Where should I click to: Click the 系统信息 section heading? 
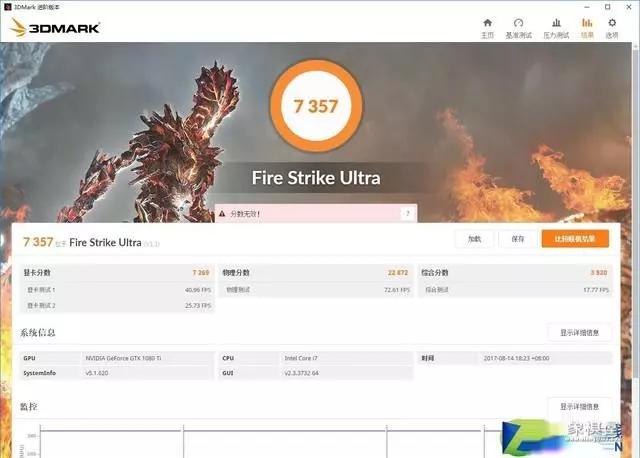38,333
